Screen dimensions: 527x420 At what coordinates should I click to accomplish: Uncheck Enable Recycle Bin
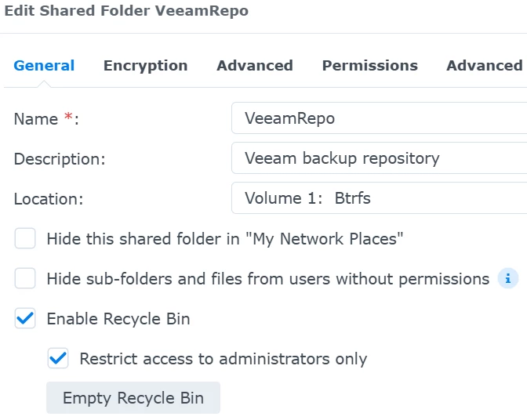(x=25, y=318)
